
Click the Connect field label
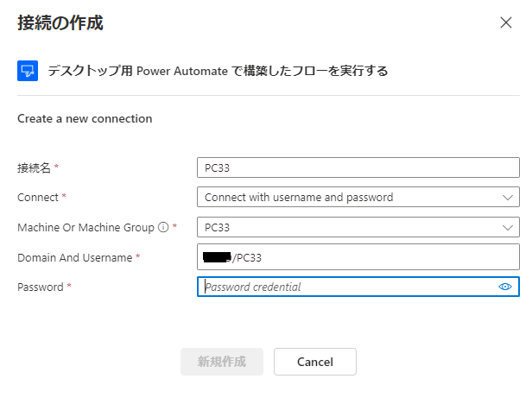(38, 198)
